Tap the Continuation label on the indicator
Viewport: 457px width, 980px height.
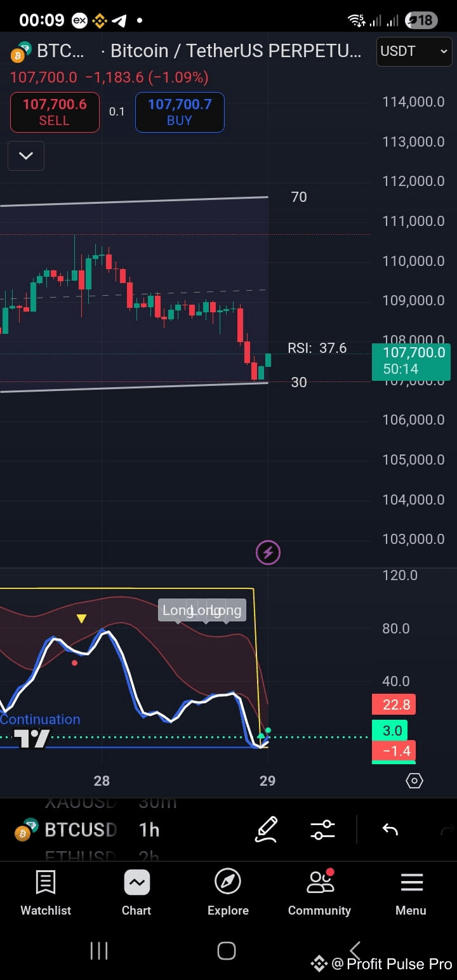tap(40, 719)
